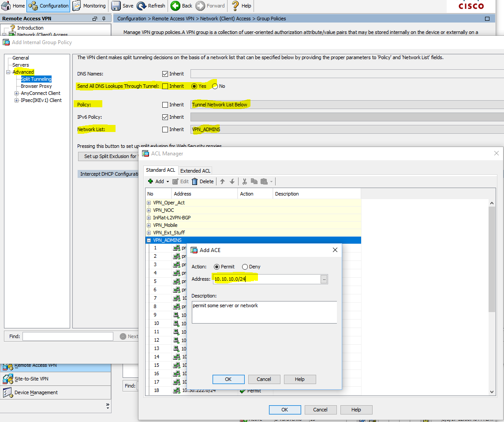Screen dimensions: 504x422
Task: Click the Delete trash icon in ACL Manager
Action: (x=194, y=181)
